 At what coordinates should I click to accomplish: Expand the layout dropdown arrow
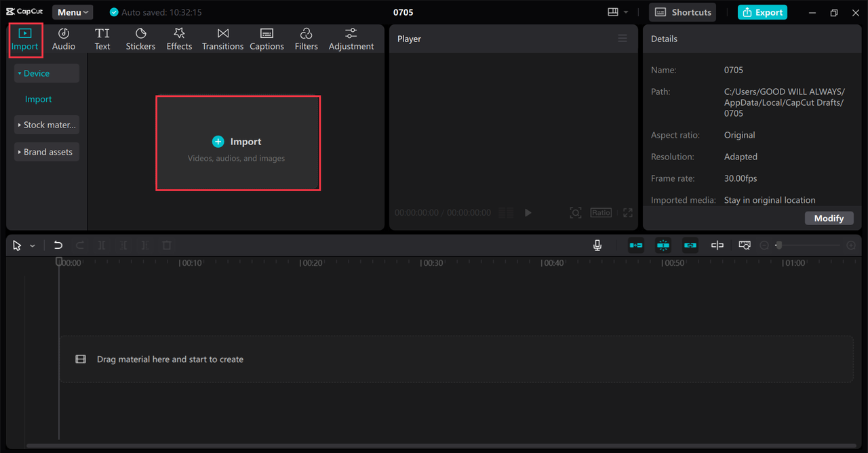click(626, 12)
